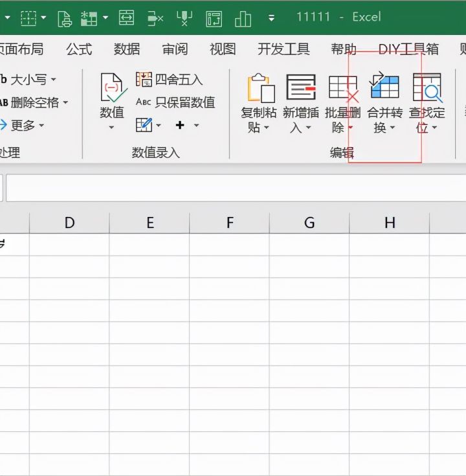Click the plus sign icon in 数值录入

tap(180, 125)
